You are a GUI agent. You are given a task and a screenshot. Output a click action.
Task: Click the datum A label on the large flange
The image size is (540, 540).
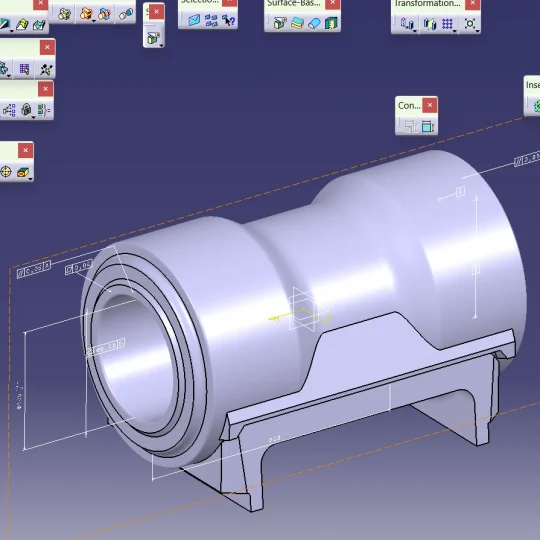pos(460,191)
